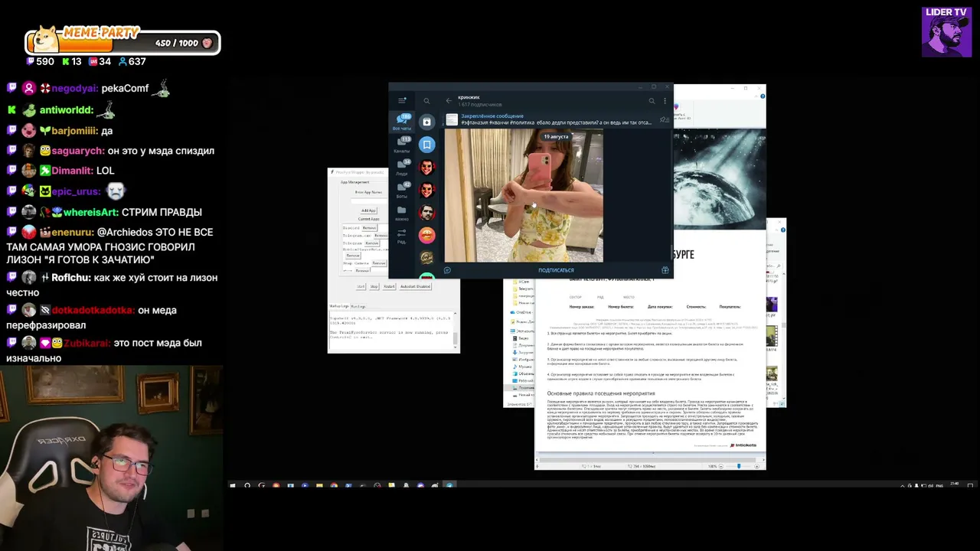Click username Dimanlit in stream chat
This screenshot has height=551, width=980.
(x=71, y=171)
